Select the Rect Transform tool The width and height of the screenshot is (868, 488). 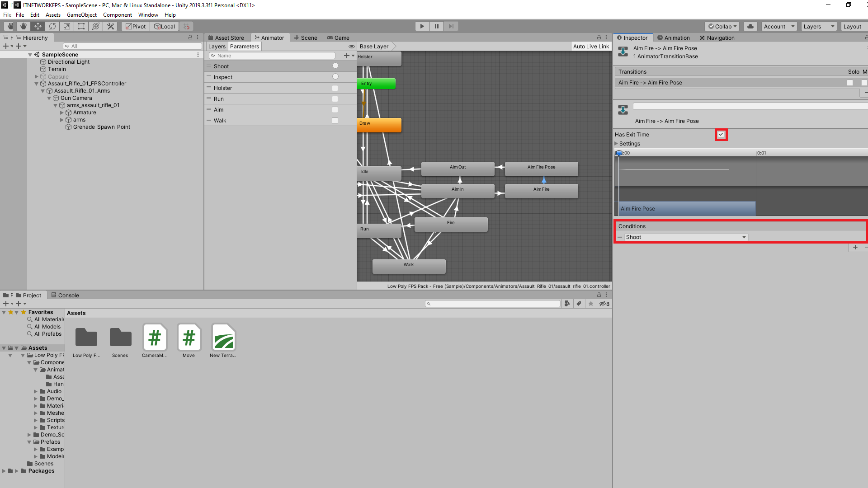(81, 26)
